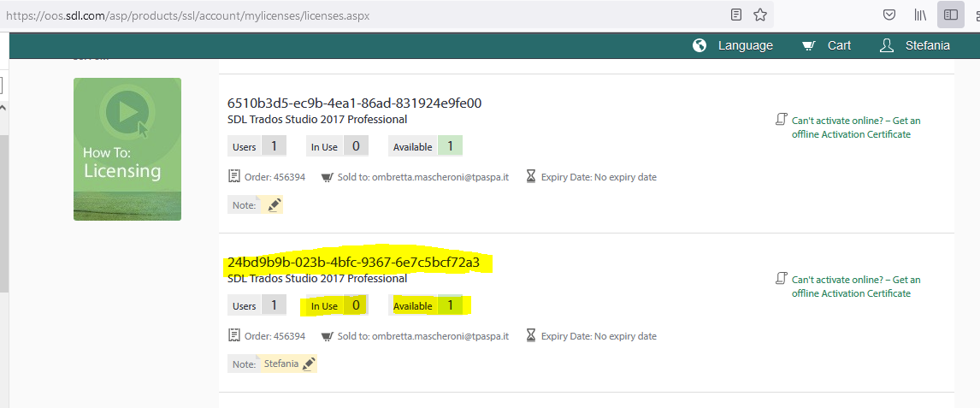Open offline Activation Certificate link for license 24bd9b9b
The image size is (980, 408).
[x=856, y=287]
